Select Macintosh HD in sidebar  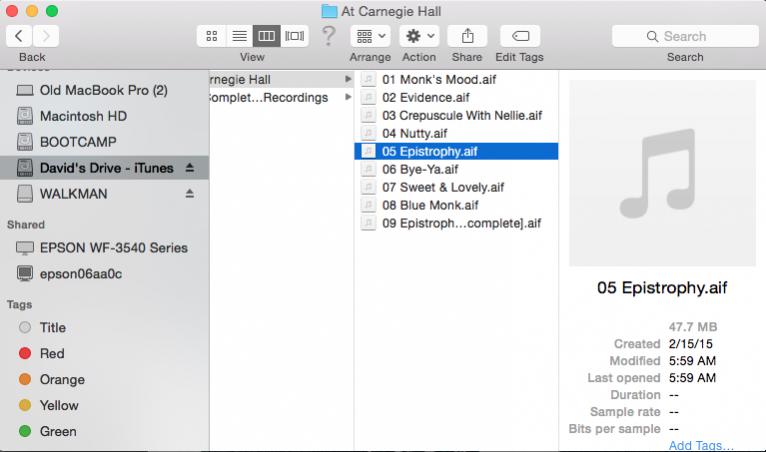82,116
